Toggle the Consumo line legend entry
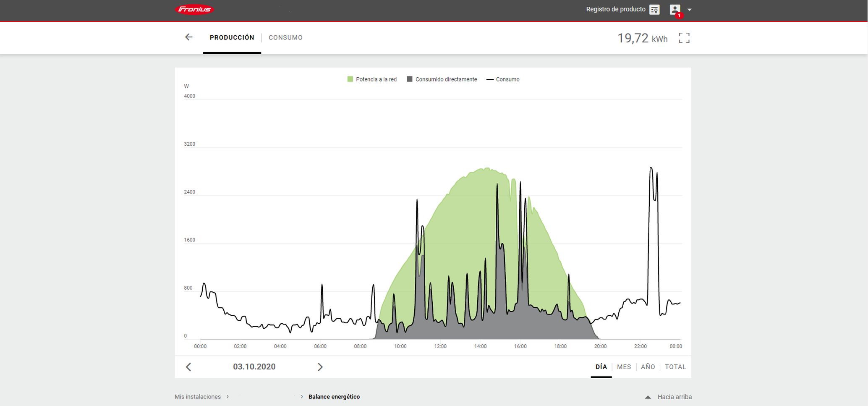868x406 pixels. 503,79
